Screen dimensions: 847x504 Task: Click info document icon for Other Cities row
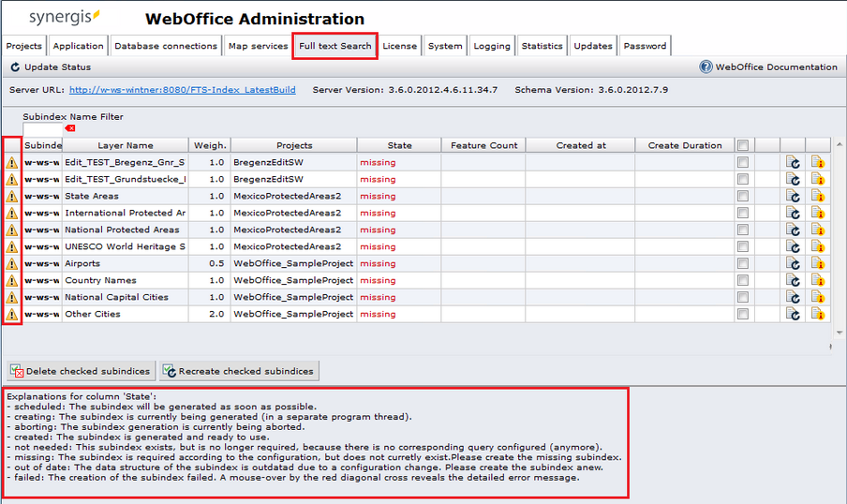(x=817, y=314)
